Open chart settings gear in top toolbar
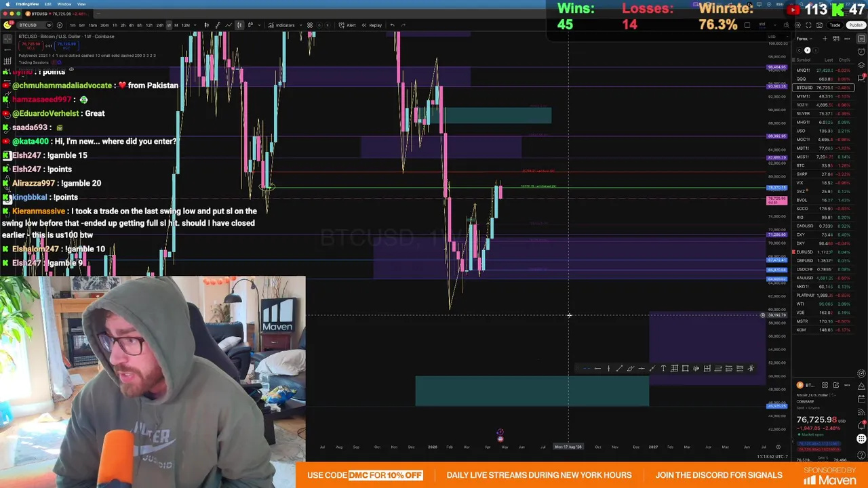 [x=797, y=25]
